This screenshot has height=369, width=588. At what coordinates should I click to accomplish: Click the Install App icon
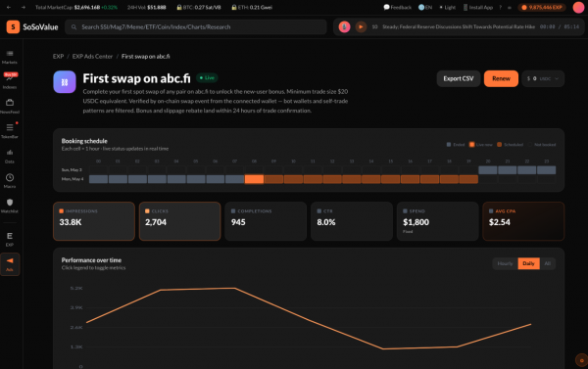pos(465,7)
